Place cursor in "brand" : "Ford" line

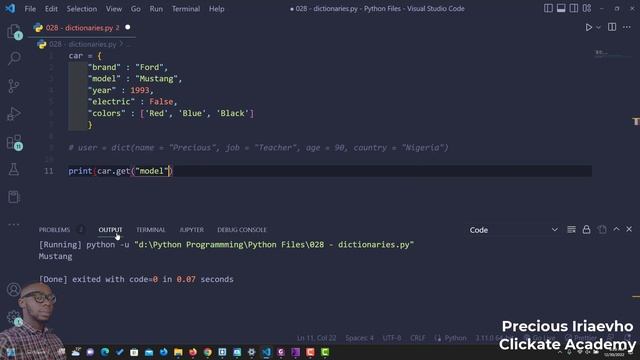pos(127,67)
